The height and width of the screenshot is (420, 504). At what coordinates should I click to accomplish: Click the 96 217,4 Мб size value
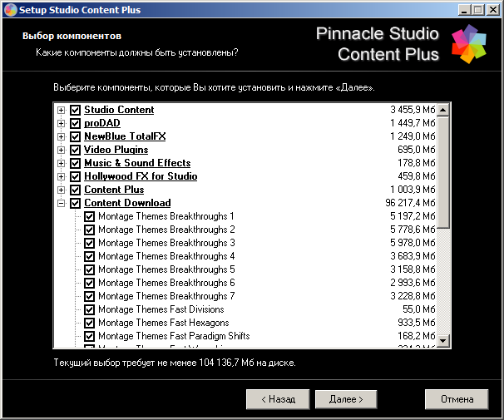410,203
